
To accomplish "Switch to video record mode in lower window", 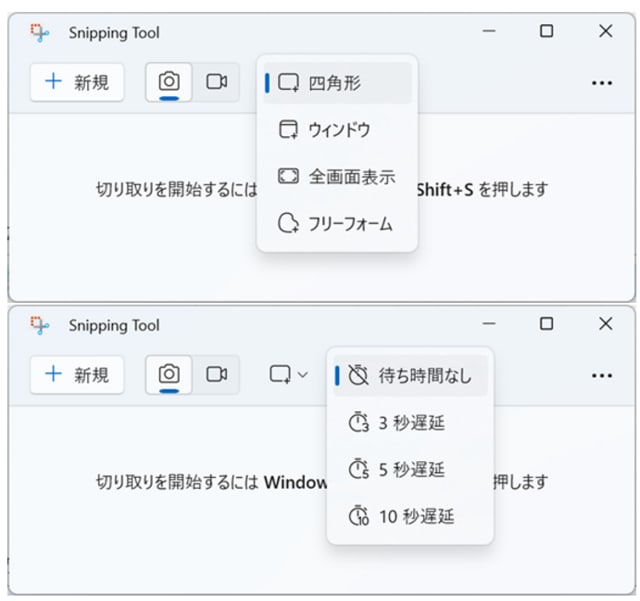I will (216, 374).
